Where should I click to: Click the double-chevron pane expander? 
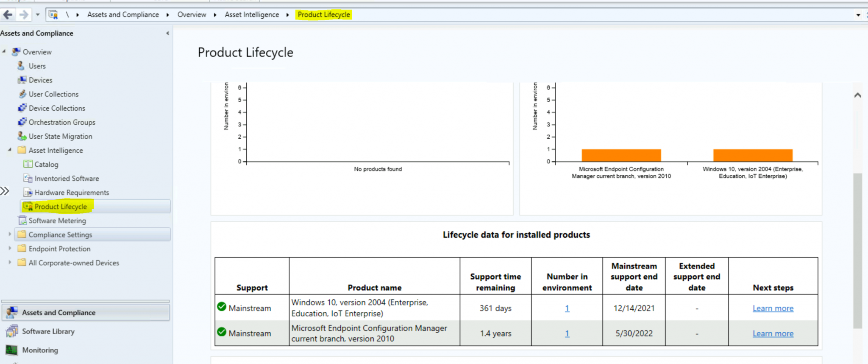(x=5, y=191)
